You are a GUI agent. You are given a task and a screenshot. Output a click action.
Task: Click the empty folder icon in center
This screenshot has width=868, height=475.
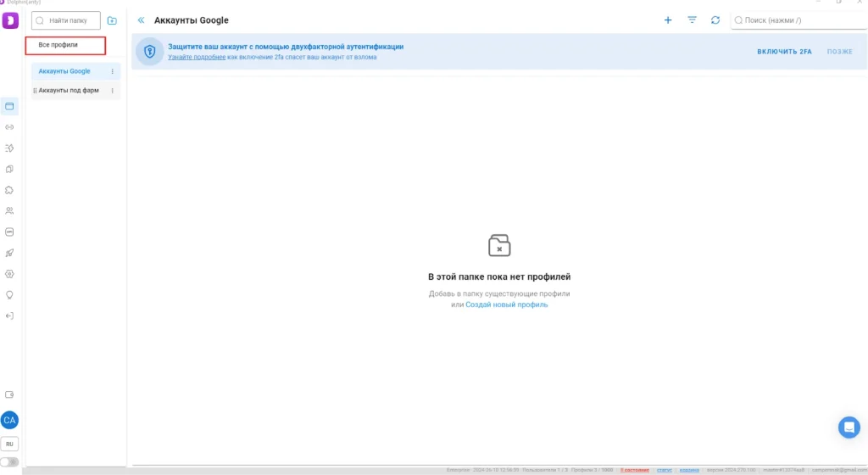point(499,245)
